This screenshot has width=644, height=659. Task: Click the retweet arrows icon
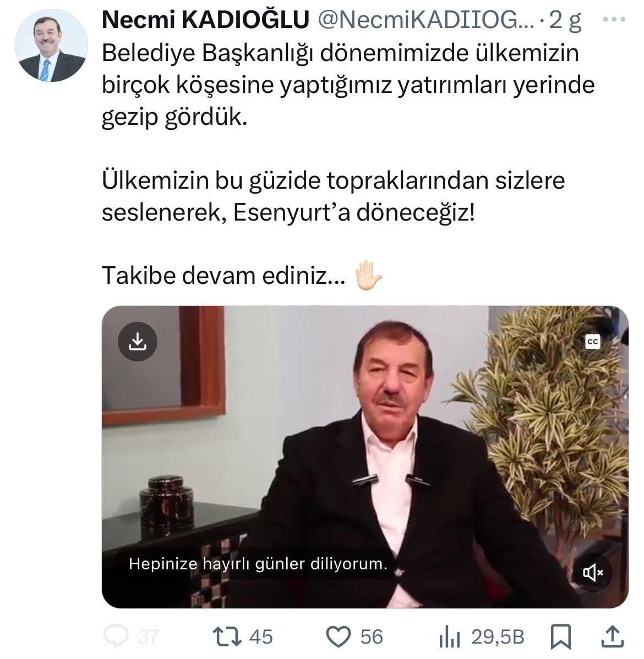227,636
